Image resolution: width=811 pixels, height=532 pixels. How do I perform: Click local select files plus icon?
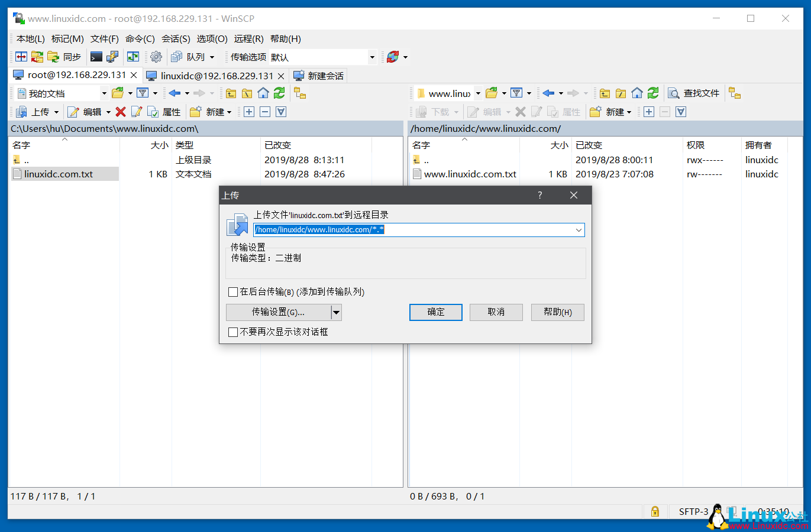[249, 112]
